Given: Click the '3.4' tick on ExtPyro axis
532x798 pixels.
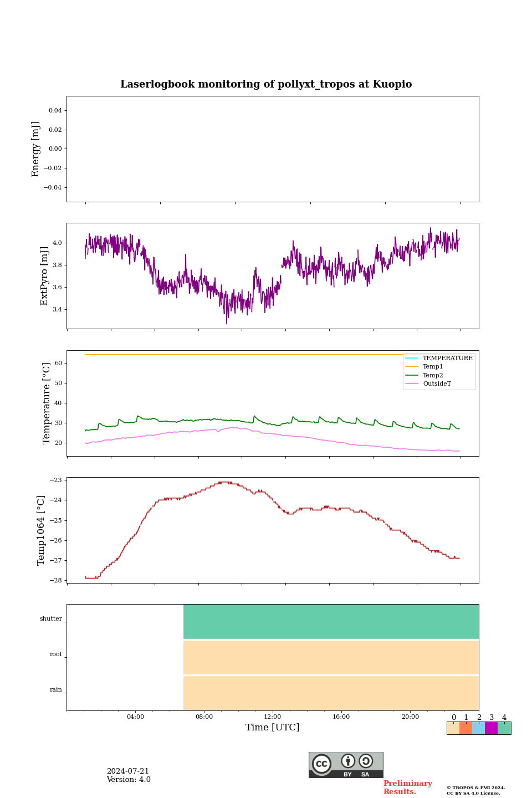Looking at the screenshot, I should coord(58,310).
